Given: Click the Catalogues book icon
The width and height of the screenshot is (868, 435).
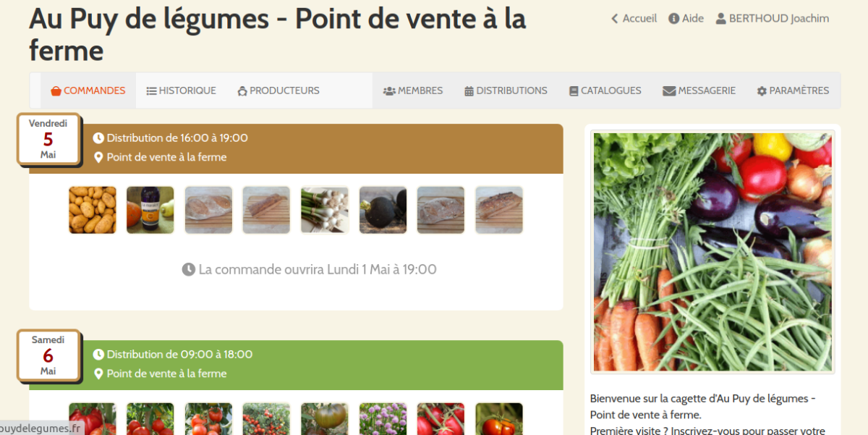Looking at the screenshot, I should point(574,91).
